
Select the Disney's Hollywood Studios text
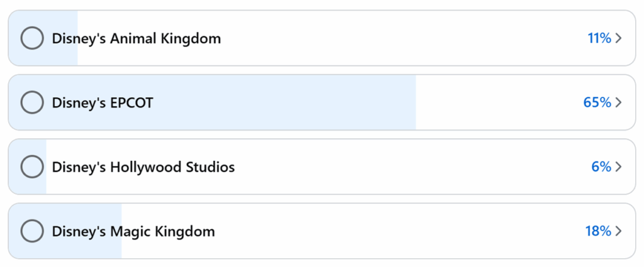[x=143, y=166]
